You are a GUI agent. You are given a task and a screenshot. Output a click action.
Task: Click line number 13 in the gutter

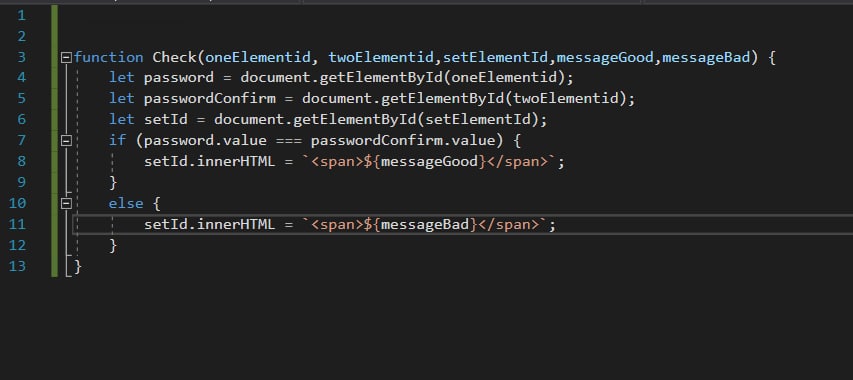17,266
